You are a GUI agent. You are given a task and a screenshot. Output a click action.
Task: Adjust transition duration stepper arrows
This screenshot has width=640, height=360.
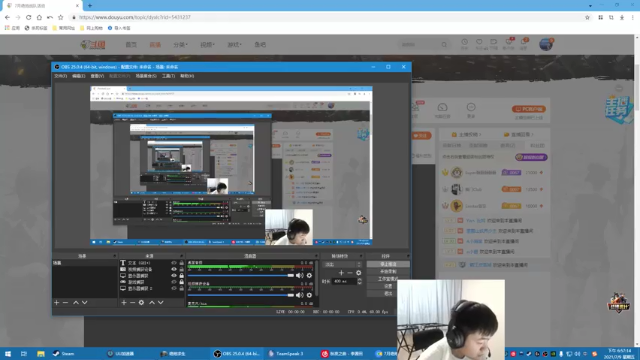[x=359, y=281]
